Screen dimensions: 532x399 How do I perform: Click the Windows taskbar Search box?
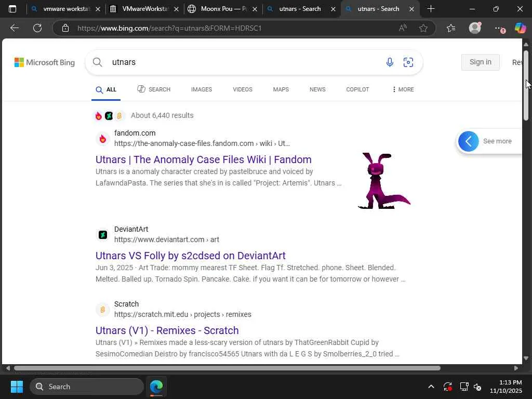pyautogui.click(x=87, y=387)
